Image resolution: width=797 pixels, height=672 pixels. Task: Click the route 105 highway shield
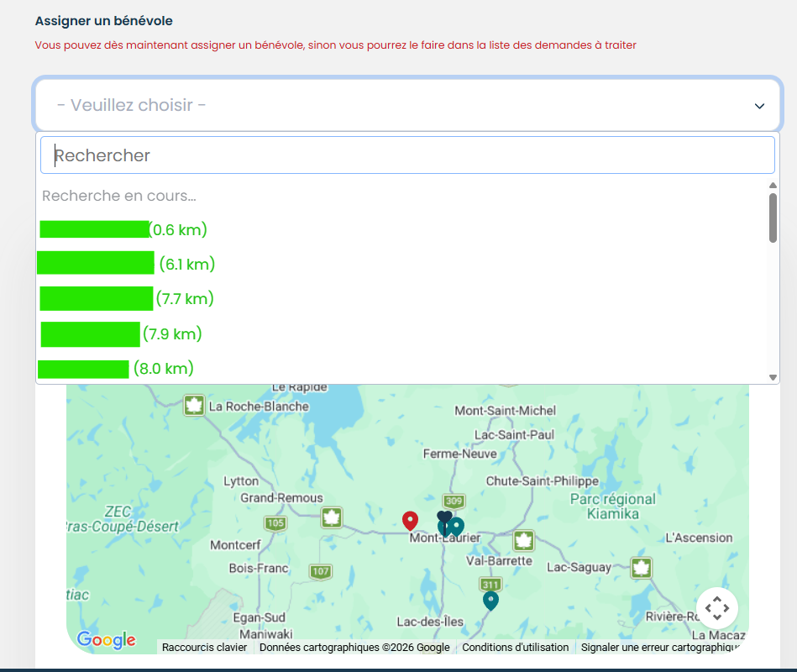tap(275, 523)
